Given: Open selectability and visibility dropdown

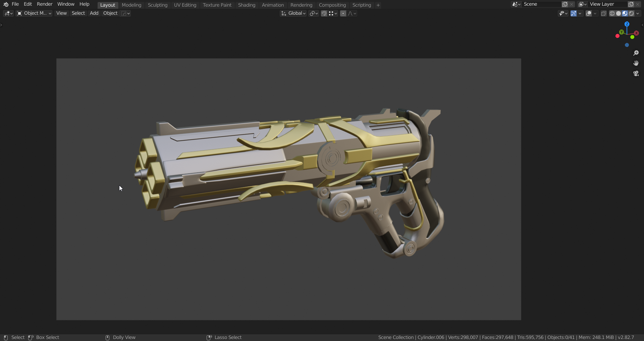Looking at the screenshot, I should click(563, 13).
